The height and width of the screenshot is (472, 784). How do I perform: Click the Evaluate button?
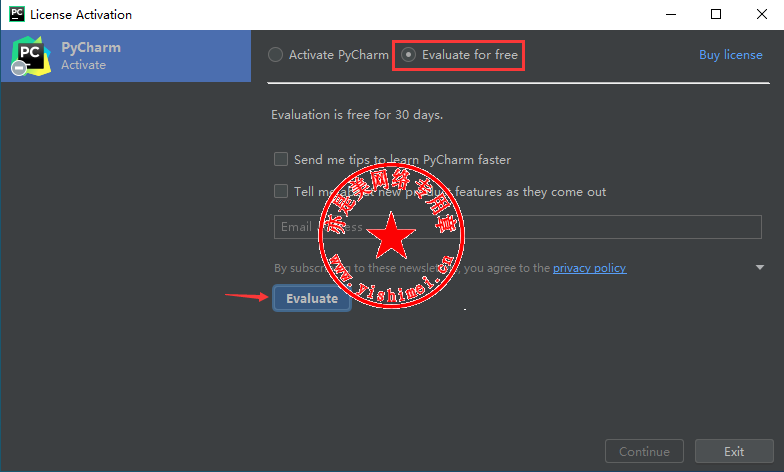point(312,298)
